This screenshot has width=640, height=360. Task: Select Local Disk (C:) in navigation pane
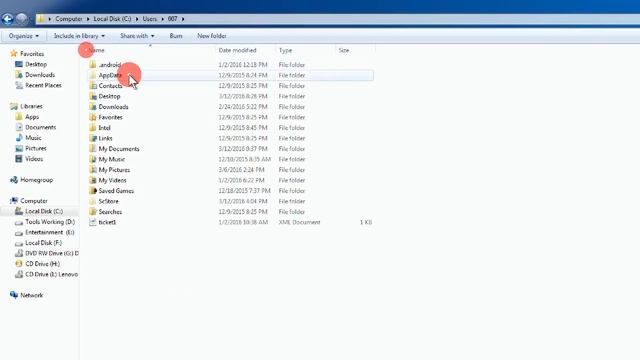click(x=44, y=211)
